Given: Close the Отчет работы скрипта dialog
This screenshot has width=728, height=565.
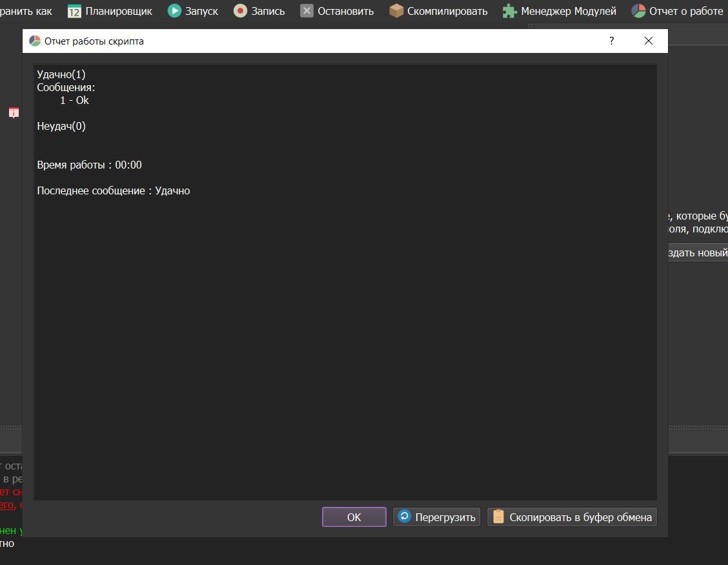Looking at the screenshot, I should tap(649, 41).
